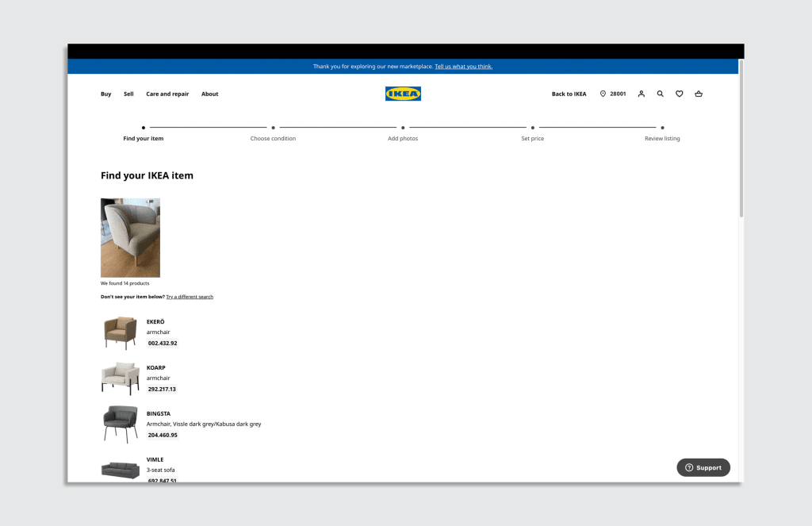This screenshot has height=526, width=812.
Task: Open the Buy menu
Action: click(105, 94)
